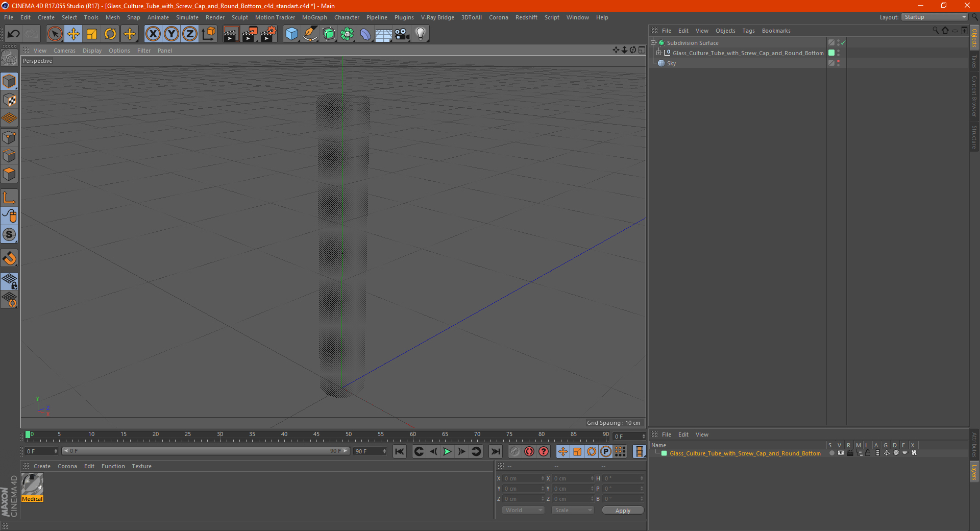The image size is (980, 531).
Task: Click the Apply button
Action: [x=623, y=511]
